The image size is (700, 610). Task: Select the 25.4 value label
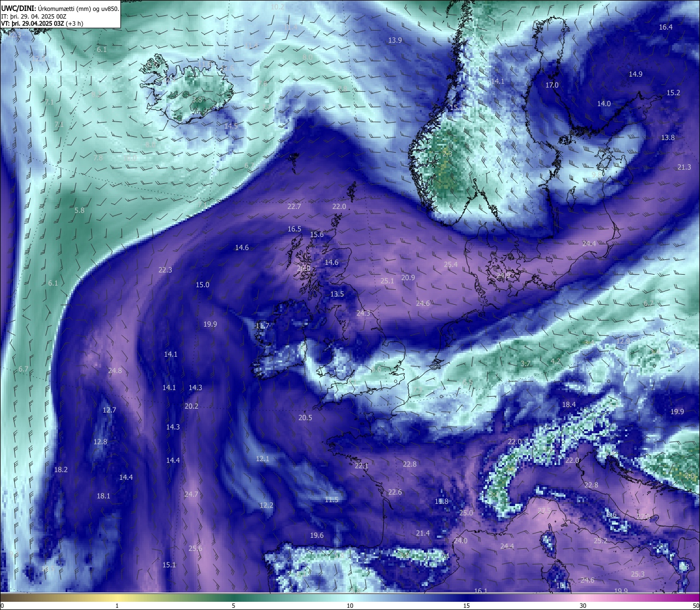pyautogui.click(x=451, y=264)
